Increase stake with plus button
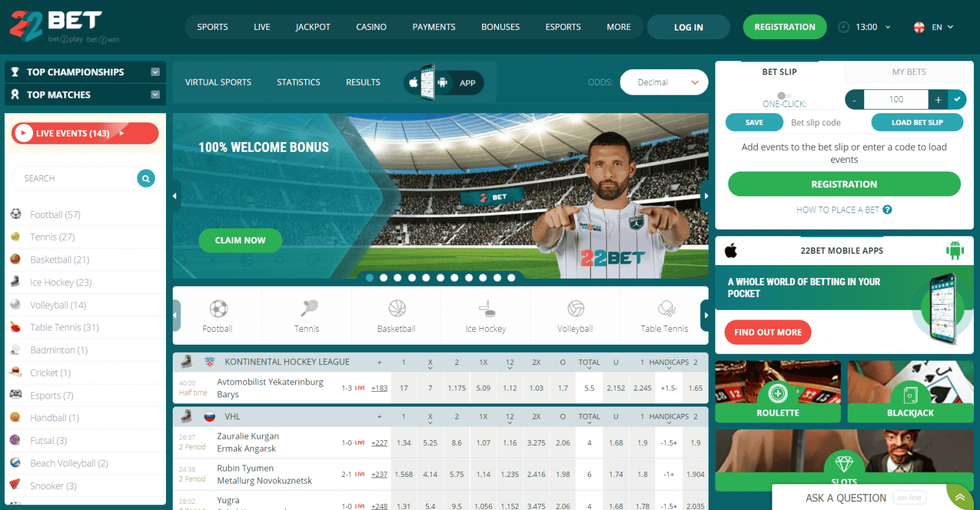The image size is (980, 510). 938,99
